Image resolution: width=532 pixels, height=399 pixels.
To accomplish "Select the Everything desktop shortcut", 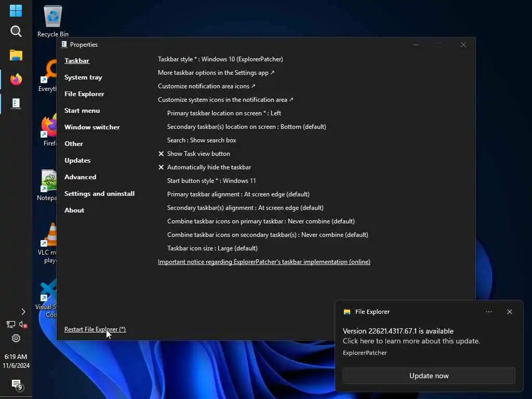I will tap(47, 75).
